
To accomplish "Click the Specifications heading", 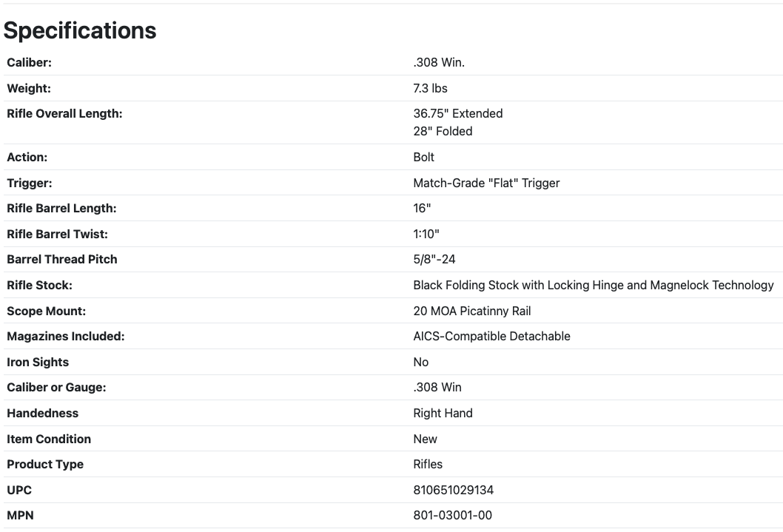I will click(x=80, y=30).
